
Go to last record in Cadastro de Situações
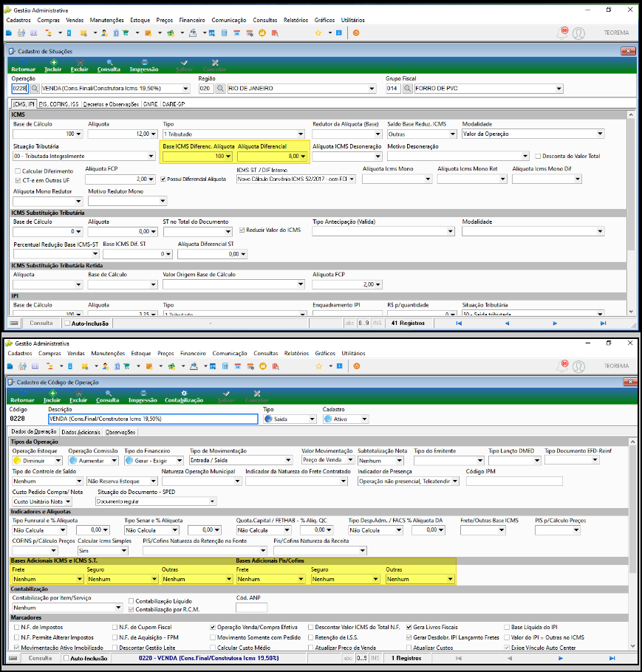click(604, 323)
